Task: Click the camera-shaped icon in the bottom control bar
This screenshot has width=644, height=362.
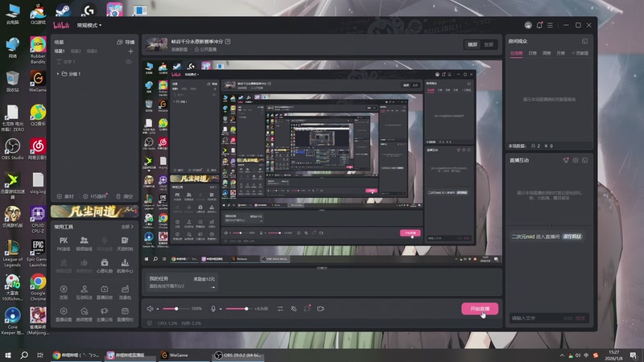Action: [x=320, y=309]
